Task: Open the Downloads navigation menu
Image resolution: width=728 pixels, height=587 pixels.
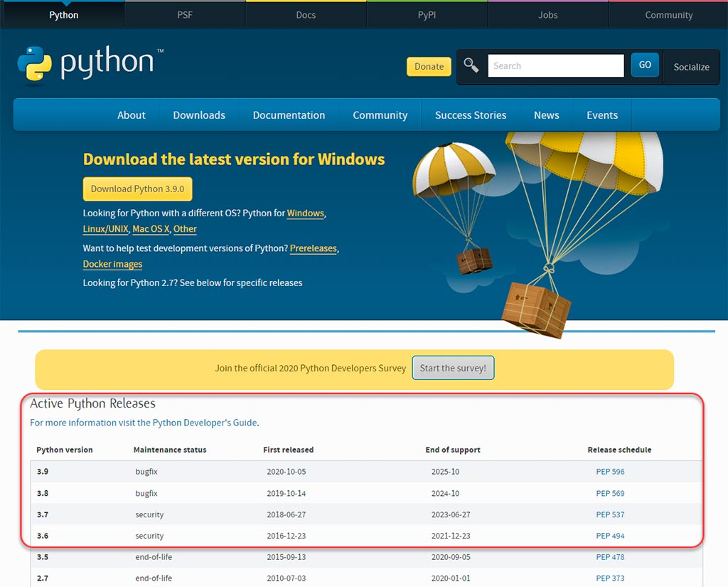Action: pyautogui.click(x=199, y=115)
